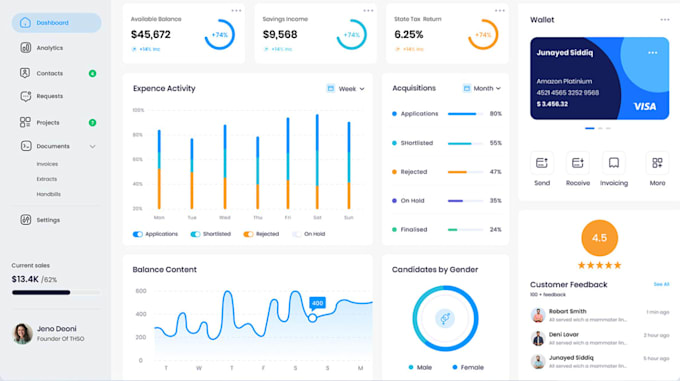The width and height of the screenshot is (680, 381).
Task: Click Jeno Deoni profile avatar
Action: [22, 333]
